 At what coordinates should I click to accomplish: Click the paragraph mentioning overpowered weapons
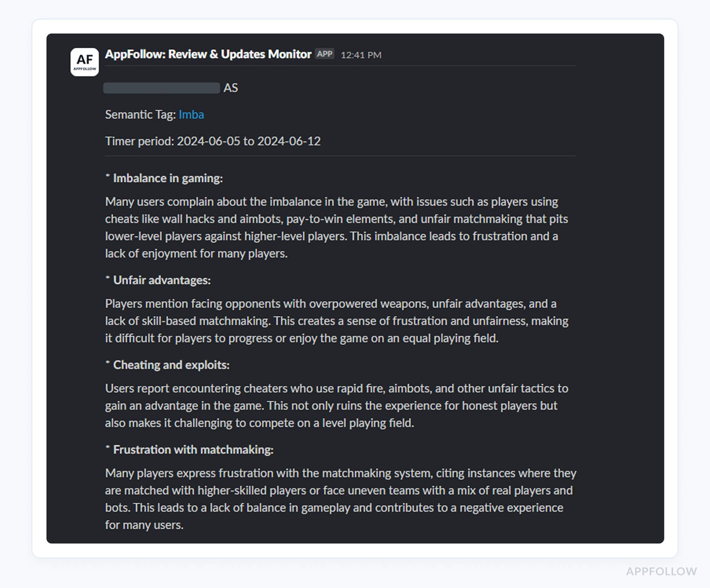(336, 321)
